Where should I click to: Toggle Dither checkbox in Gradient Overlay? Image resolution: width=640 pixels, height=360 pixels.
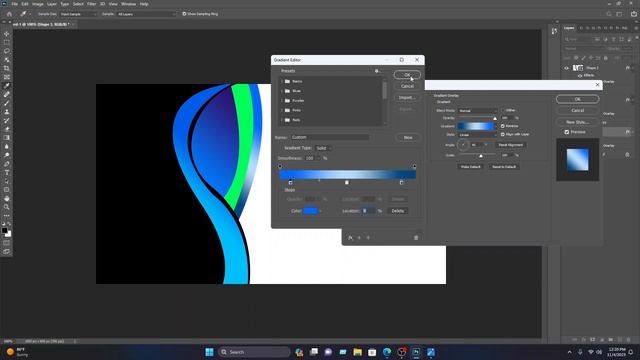pyautogui.click(x=503, y=110)
